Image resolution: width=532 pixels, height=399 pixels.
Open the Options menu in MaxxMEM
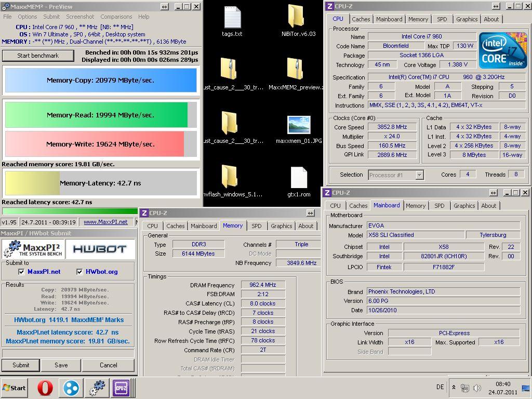[x=28, y=17]
